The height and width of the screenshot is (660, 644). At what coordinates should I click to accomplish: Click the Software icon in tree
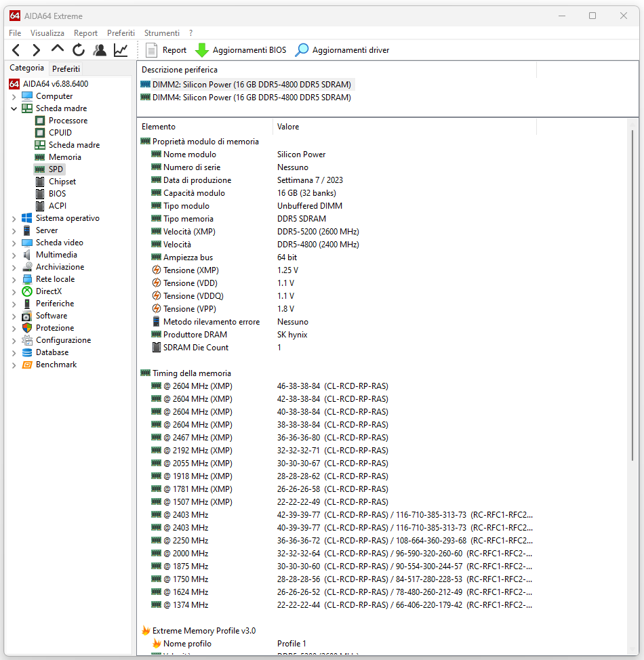(x=27, y=316)
